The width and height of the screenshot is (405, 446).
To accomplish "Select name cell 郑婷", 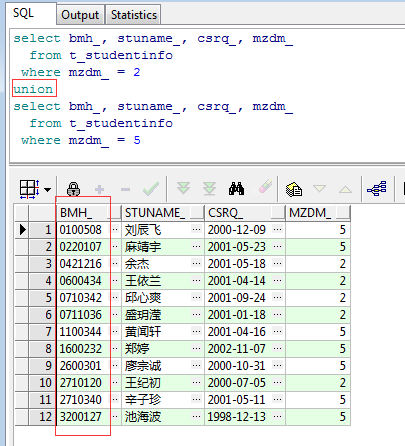I will (156, 349).
